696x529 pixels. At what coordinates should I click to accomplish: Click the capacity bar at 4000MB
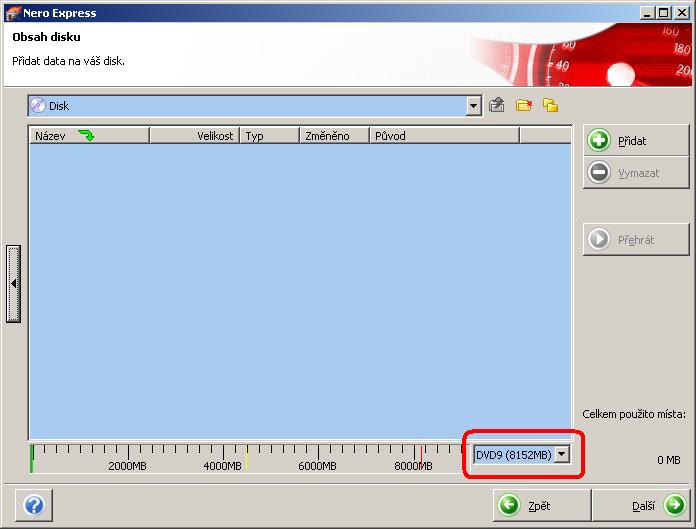click(x=223, y=466)
